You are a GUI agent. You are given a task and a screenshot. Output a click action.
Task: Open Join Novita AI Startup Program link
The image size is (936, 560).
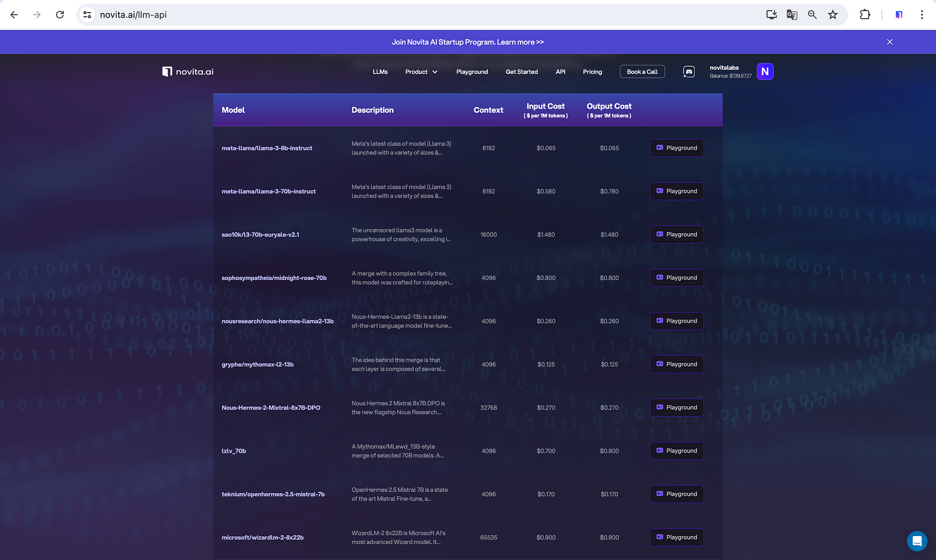point(468,42)
